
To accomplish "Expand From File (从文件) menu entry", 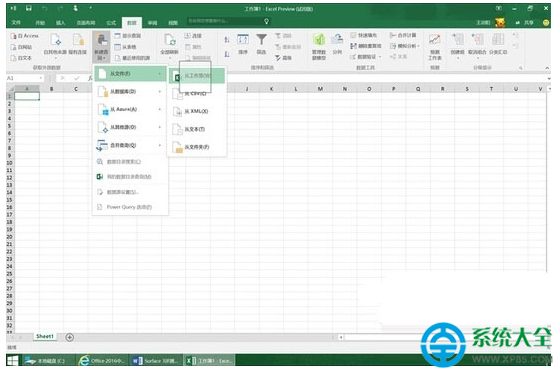I will point(130,74).
